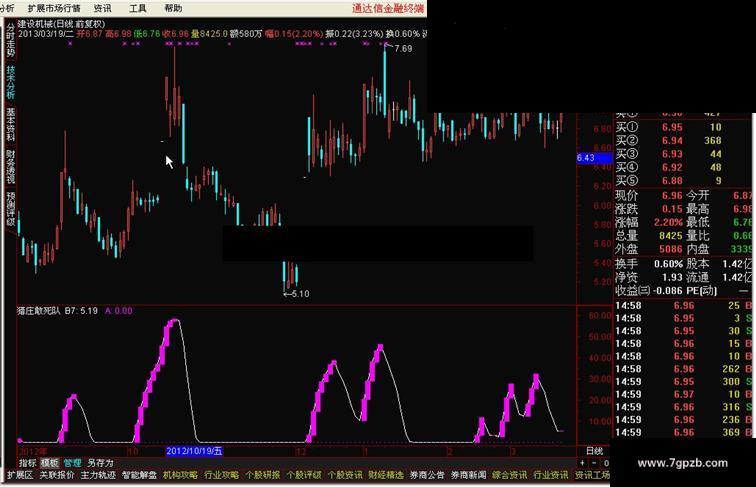Switch to the 技术分析 side tab

point(11,82)
